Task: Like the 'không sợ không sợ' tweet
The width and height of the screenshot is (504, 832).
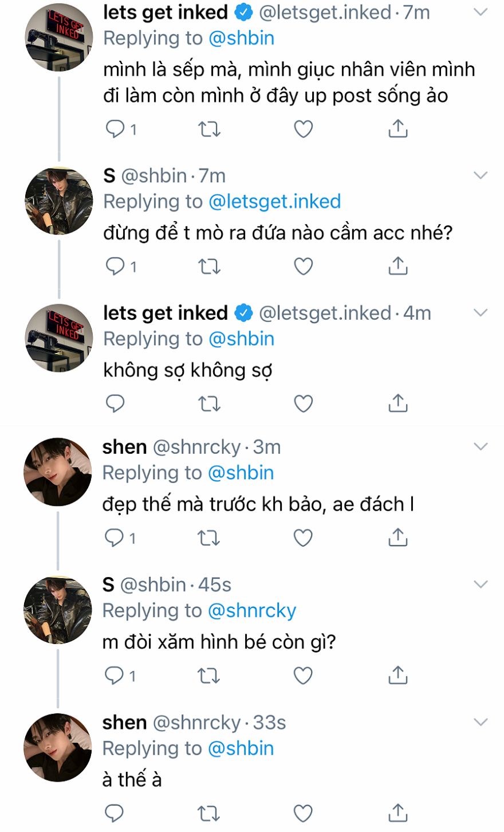Action: click(x=303, y=404)
